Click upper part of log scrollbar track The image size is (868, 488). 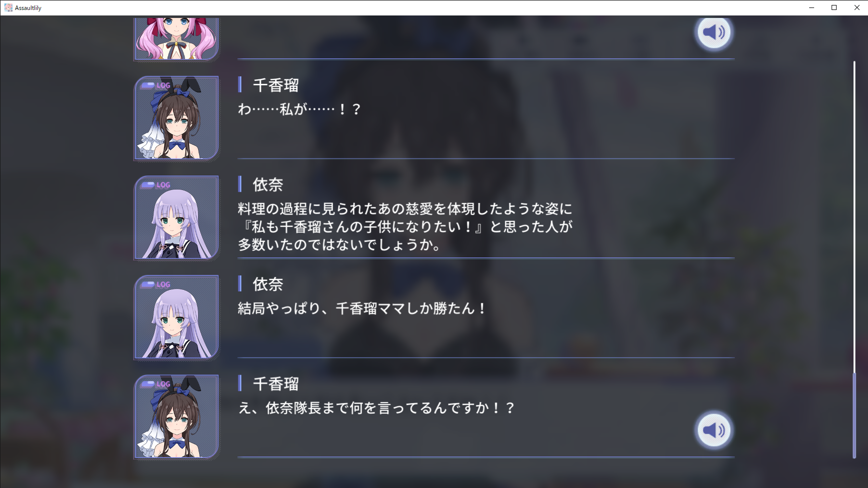pos(854,150)
